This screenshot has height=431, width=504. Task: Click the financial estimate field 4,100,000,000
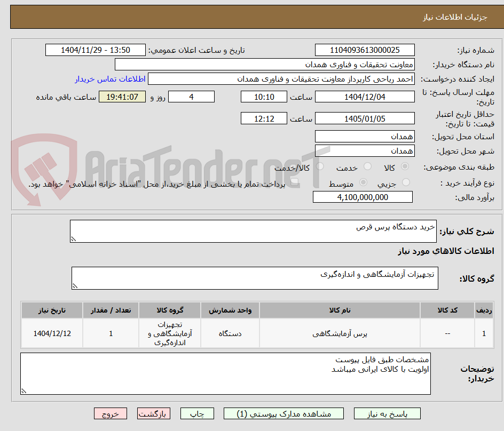pyautogui.click(x=363, y=197)
